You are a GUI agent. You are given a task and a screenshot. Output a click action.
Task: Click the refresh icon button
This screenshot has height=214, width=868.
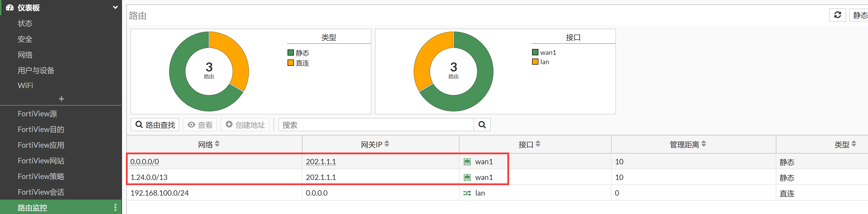pos(837,15)
